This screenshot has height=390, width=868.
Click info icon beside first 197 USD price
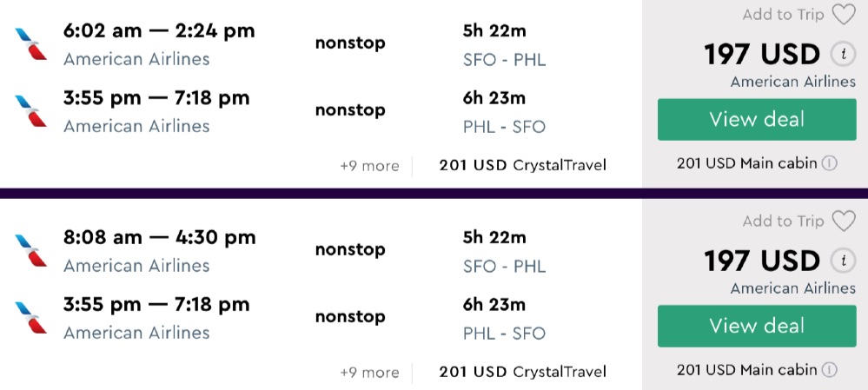click(841, 54)
